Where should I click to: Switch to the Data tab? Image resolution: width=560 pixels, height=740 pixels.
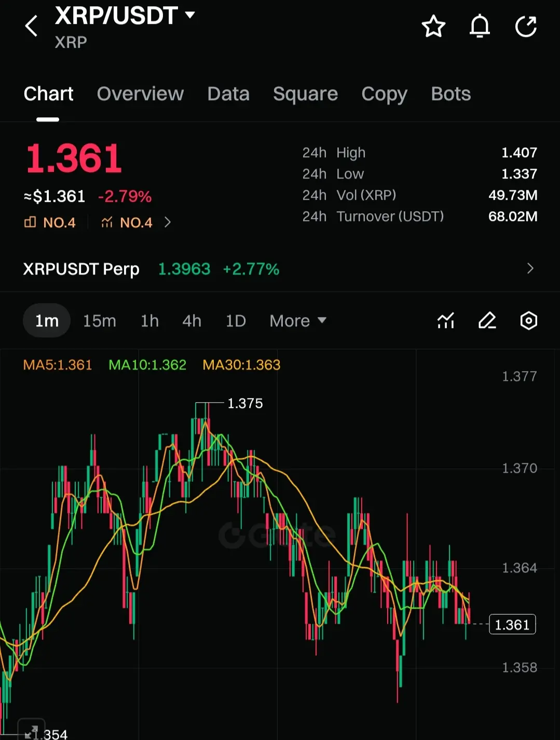tap(228, 94)
